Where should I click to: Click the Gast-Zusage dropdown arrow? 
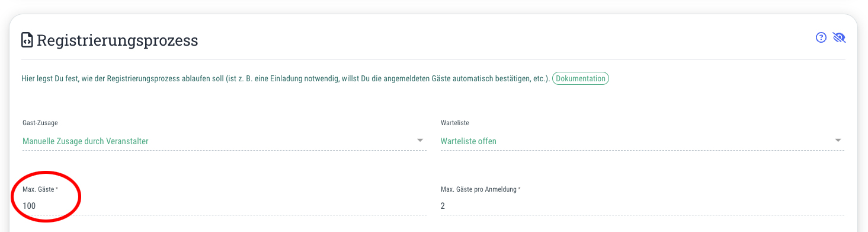[x=420, y=141]
